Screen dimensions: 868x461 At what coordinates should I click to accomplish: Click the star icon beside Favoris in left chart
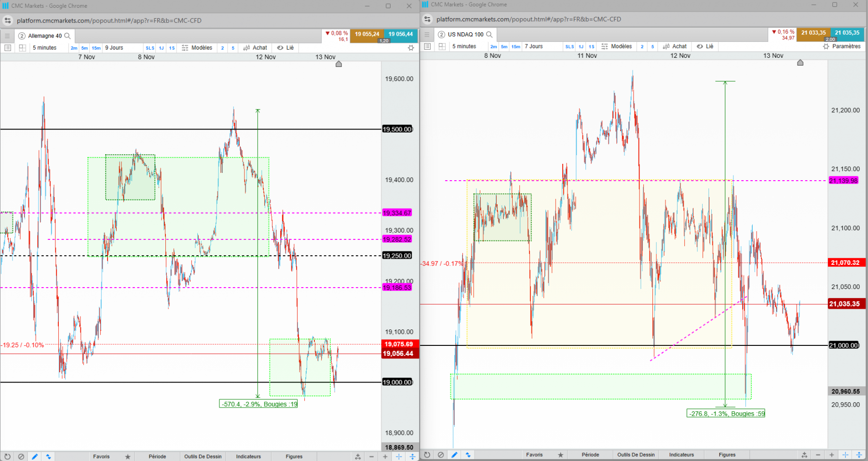(128, 456)
